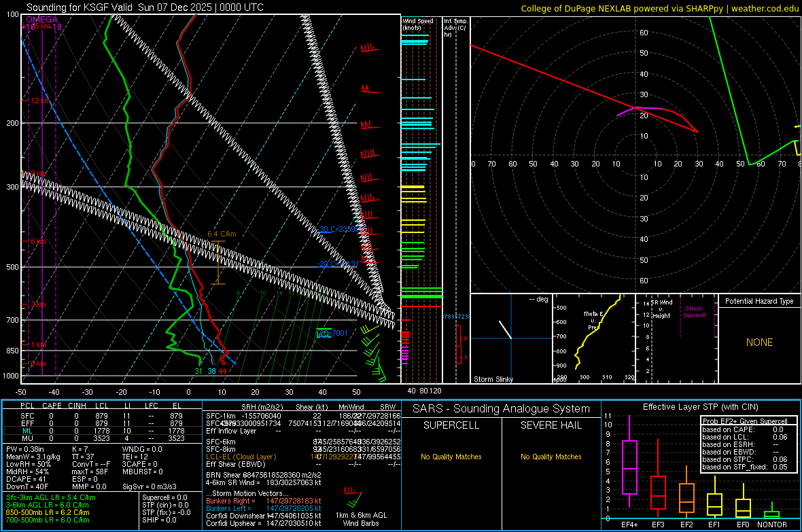802x532 pixels.
Task: Click the 'SFC-6km' kinematics row label
Action: point(220,442)
